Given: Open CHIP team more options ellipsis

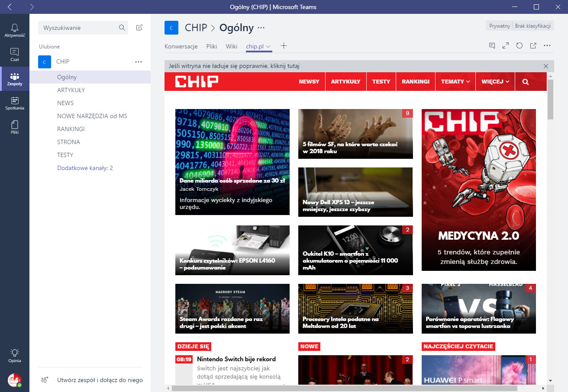Looking at the screenshot, I should (x=139, y=62).
